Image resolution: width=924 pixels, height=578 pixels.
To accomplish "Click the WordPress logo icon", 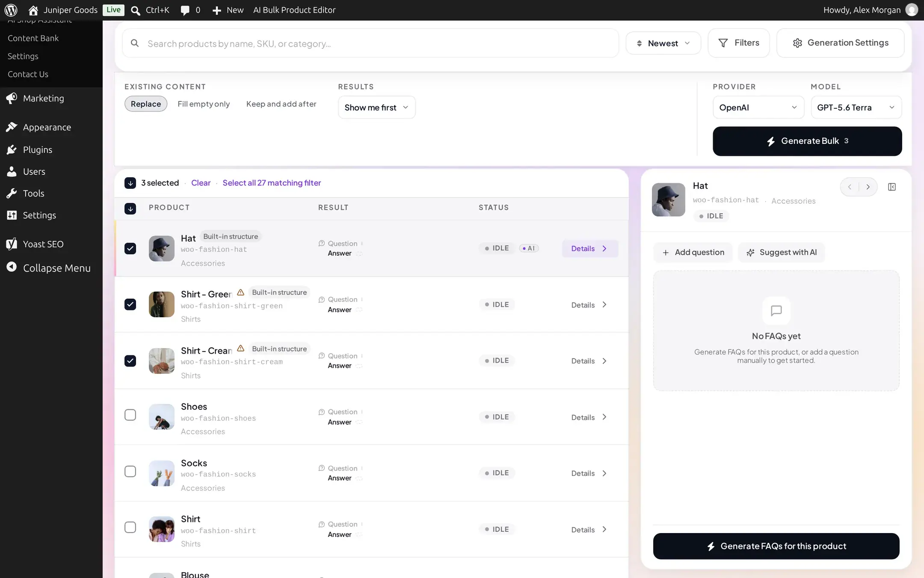I will pyautogui.click(x=11, y=10).
